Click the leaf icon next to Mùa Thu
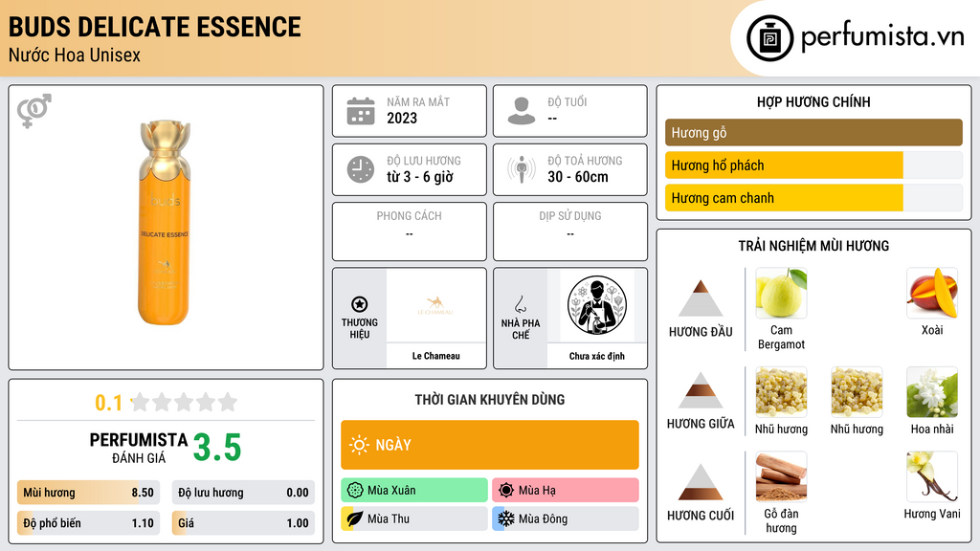This screenshot has width=980, height=551. (355, 518)
